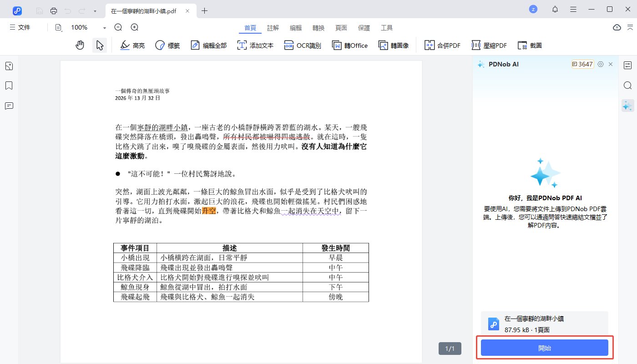Click the zoom out minus button
Image resolution: width=637 pixels, height=364 pixels.
[x=118, y=27]
